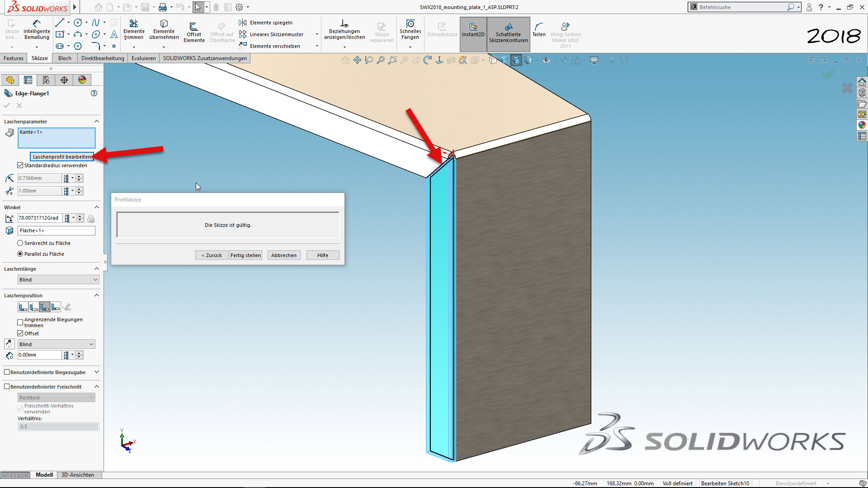Switch to the Direktbearbeitung tab
Viewport: 868px width, 488px height.
point(103,58)
